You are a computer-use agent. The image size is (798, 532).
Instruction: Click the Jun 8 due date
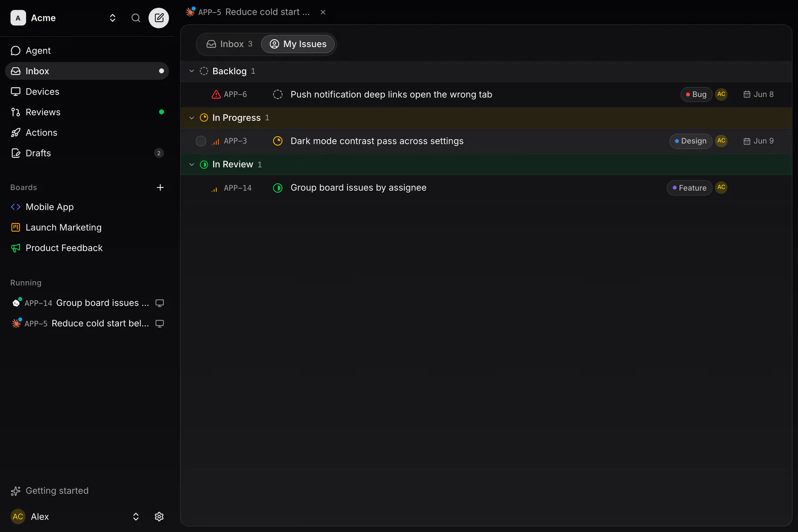tap(759, 94)
